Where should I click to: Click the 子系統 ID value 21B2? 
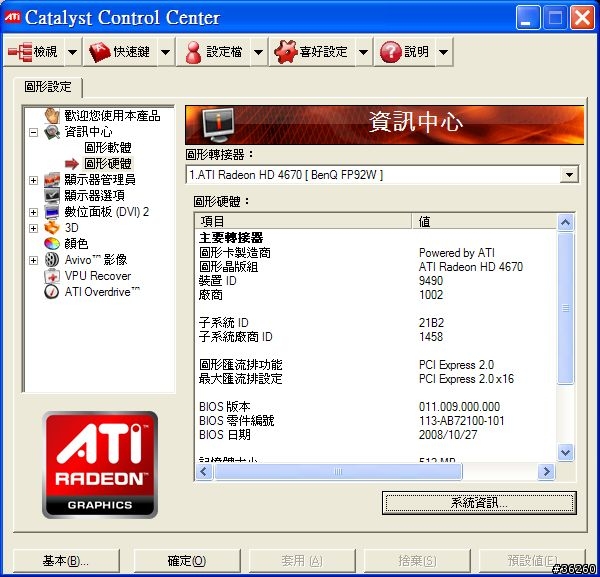pos(431,323)
